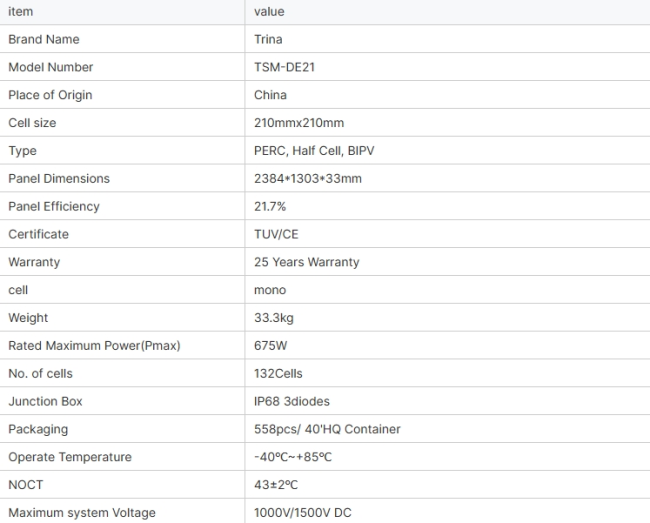Select the Brand Name value 'Trina'
This screenshot has width=650, height=523.
[x=268, y=39]
